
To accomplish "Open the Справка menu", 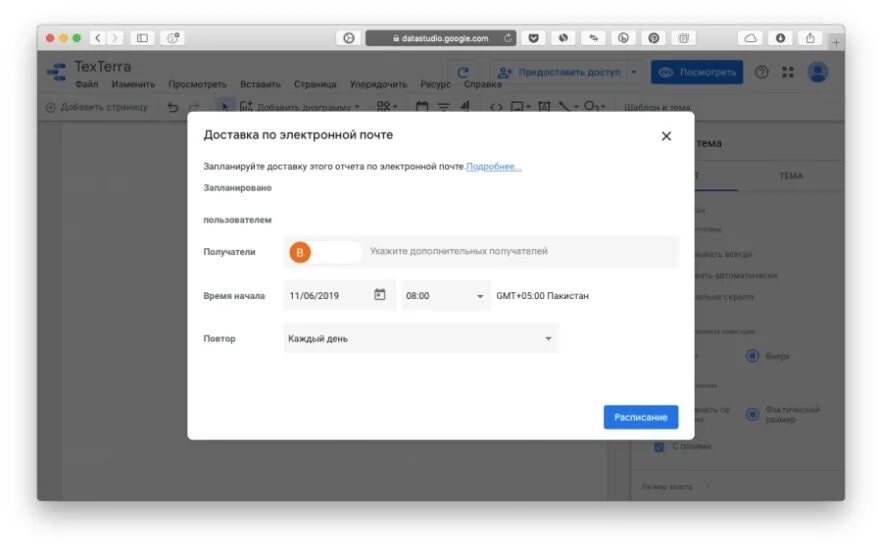I will coord(483,84).
